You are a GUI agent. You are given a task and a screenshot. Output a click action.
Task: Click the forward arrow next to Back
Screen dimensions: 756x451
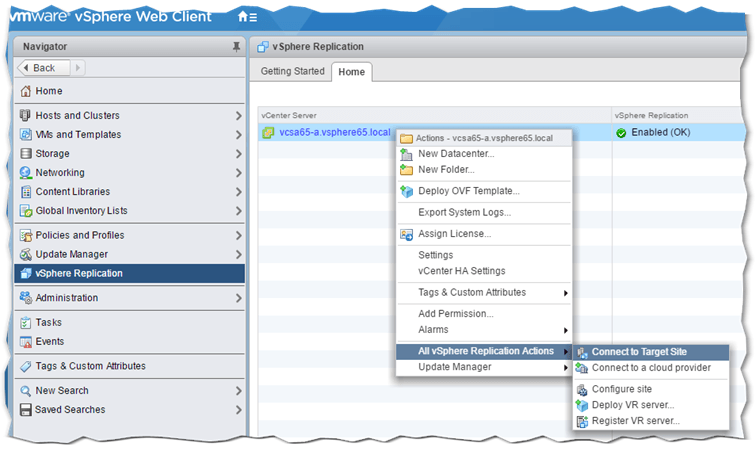click(78, 68)
